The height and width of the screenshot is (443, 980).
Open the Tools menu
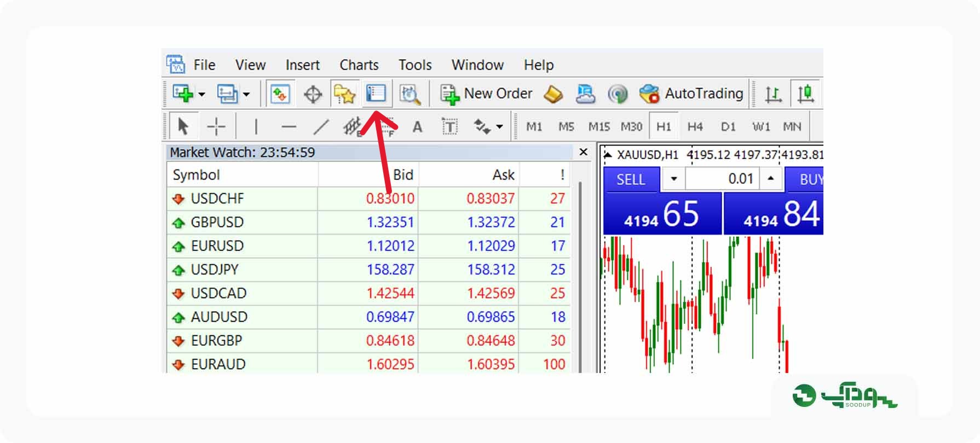(415, 65)
